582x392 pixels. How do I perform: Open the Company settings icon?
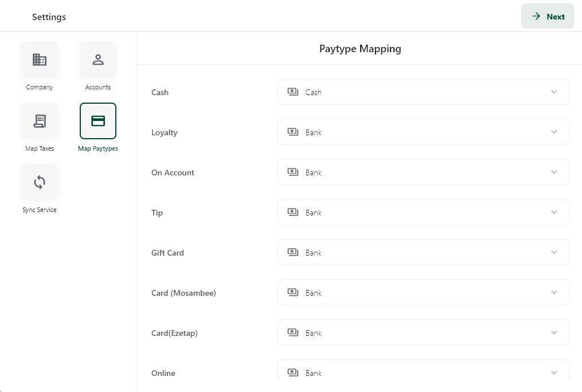pyautogui.click(x=40, y=60)
